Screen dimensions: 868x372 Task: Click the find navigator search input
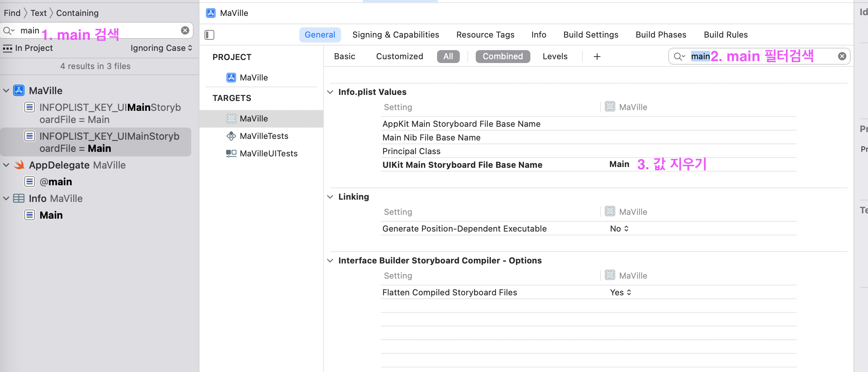97,30
